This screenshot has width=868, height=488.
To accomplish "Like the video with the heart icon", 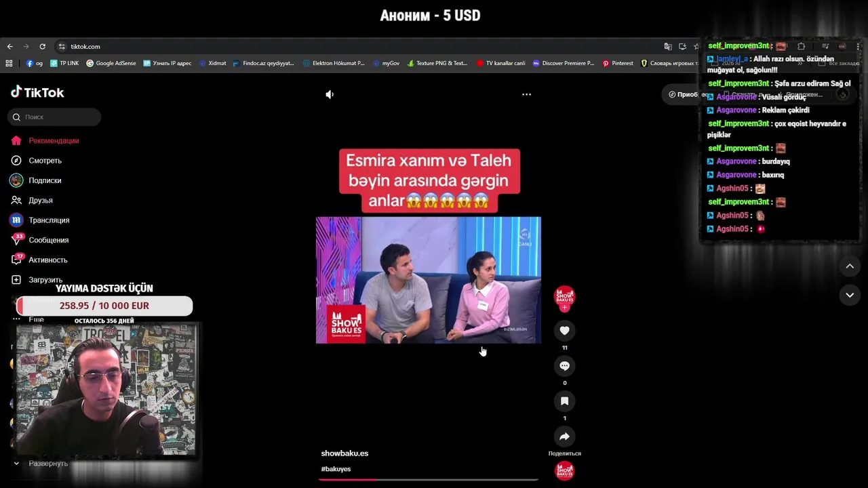I will pos(564,331).
